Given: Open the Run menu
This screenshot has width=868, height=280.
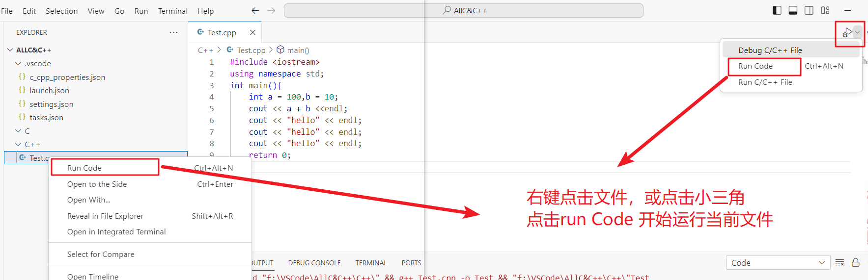Looking at the screenshot, I should pos(141,11).
